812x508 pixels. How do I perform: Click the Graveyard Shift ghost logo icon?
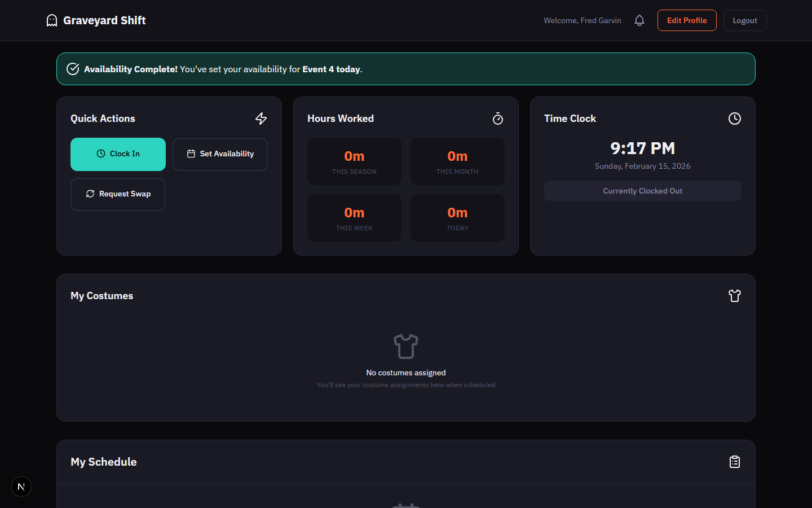point(51,20)
